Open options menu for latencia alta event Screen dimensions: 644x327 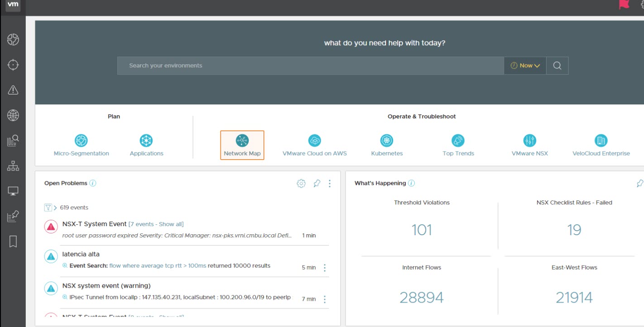pos(324,268)
